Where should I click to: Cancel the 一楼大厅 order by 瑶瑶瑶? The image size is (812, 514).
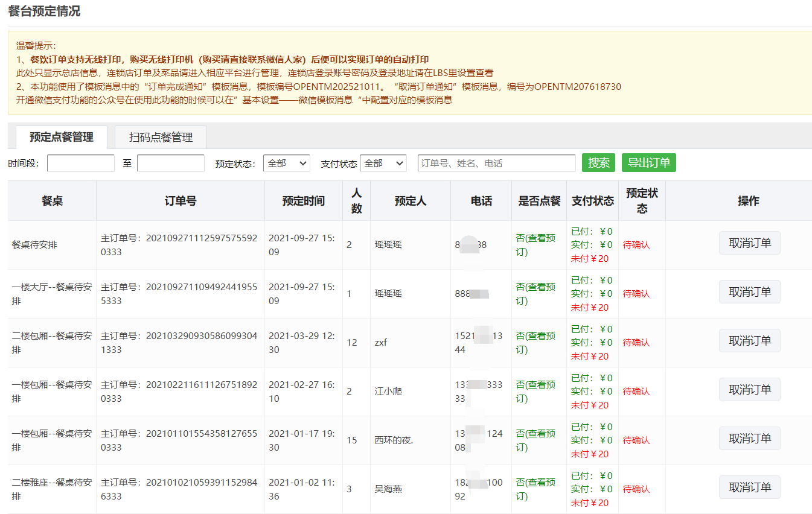click(749, 292)
